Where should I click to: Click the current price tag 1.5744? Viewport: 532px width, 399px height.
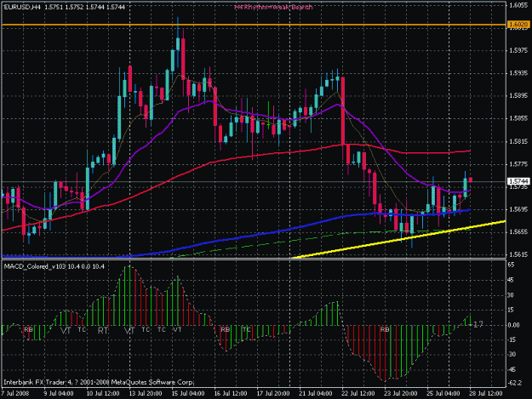(x=518, y=181)
